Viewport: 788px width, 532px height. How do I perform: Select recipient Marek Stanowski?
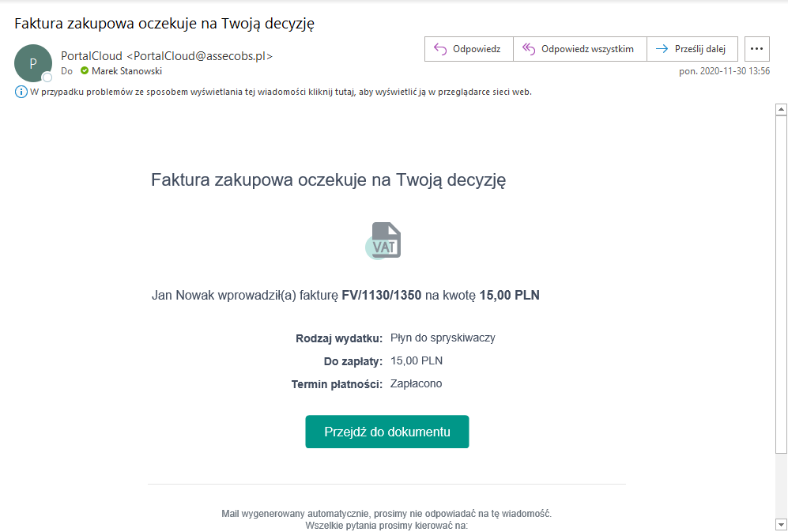126,71
